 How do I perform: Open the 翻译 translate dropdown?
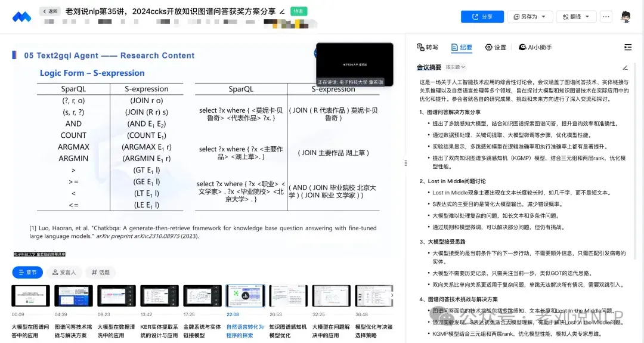[x=575, y=17]
